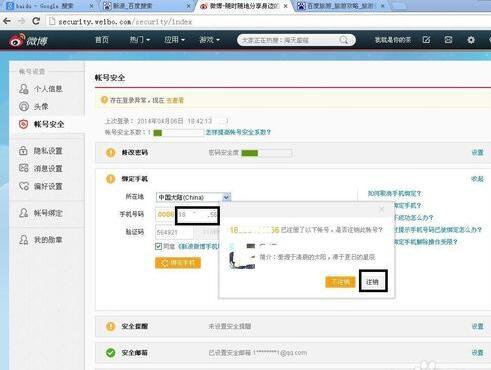Click the 隐私设置 lock icon in the sidebar
Viewport: 491px width, 370px height.
coord(23,151)
